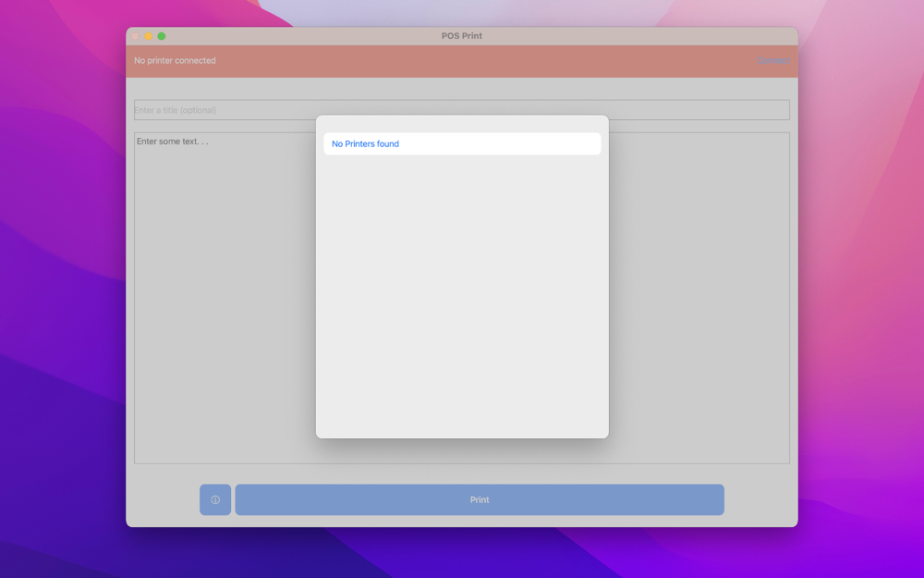Screen dimensions: 924x578
Task: Close the POS Print window
Action: click(x=136, y=37)
